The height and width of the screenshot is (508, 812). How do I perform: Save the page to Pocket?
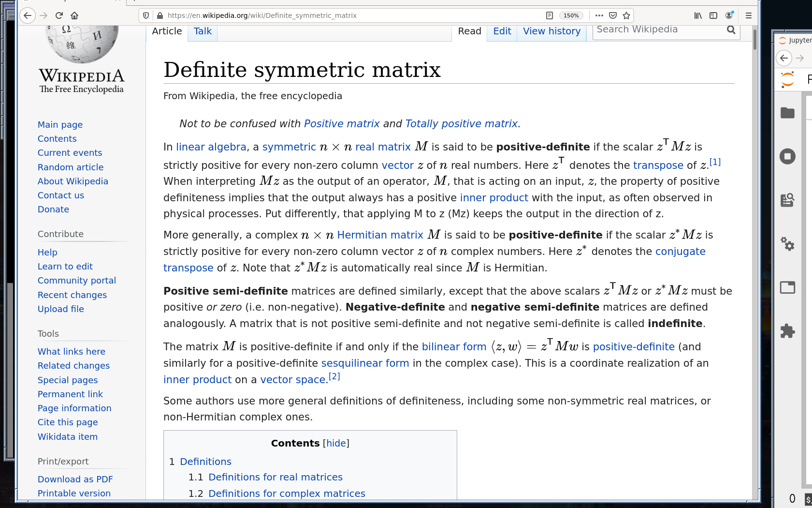point(613,15)
